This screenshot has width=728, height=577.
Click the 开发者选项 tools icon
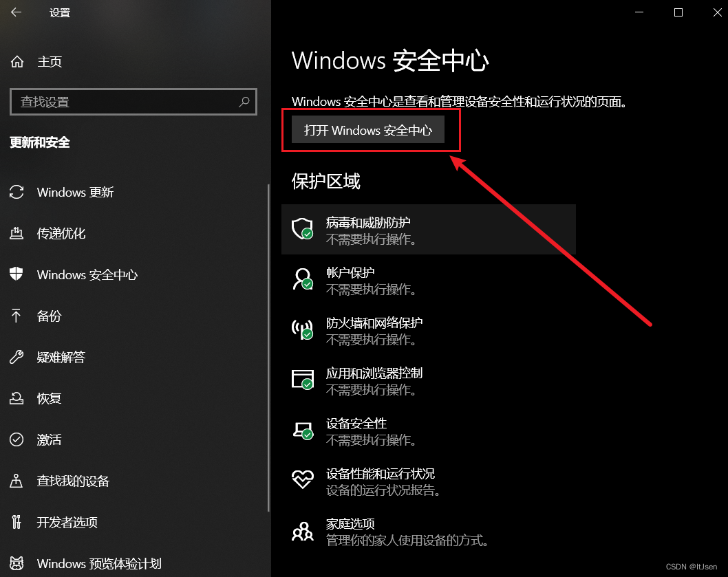17,522
